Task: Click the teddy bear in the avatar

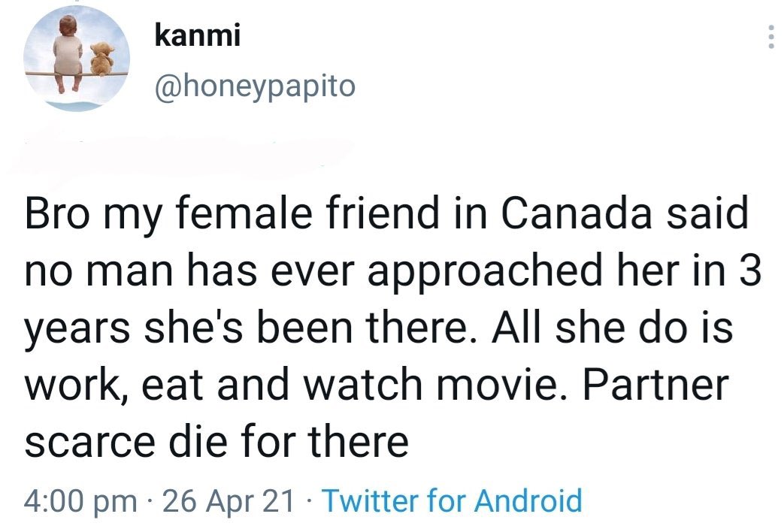Action: pos(101,59)
